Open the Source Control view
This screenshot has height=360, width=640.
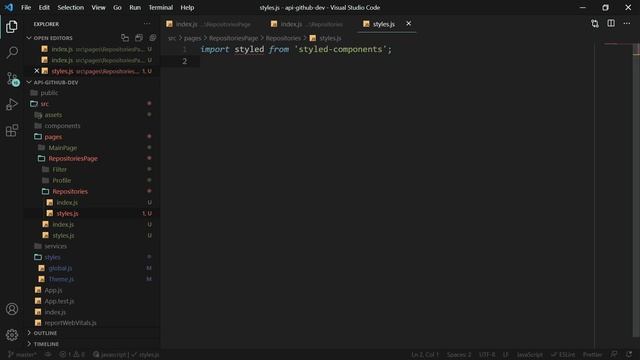(x=12, y=78)
